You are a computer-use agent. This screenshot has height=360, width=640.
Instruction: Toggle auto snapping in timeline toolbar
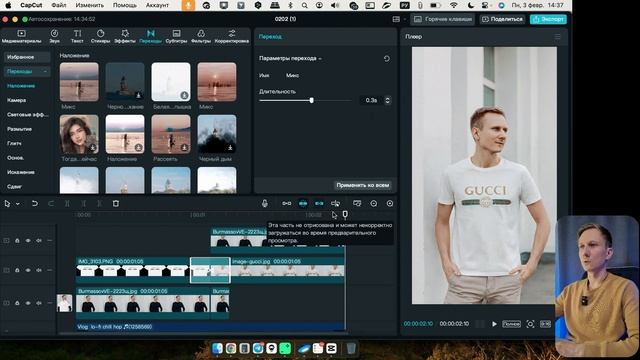(303, 203)
